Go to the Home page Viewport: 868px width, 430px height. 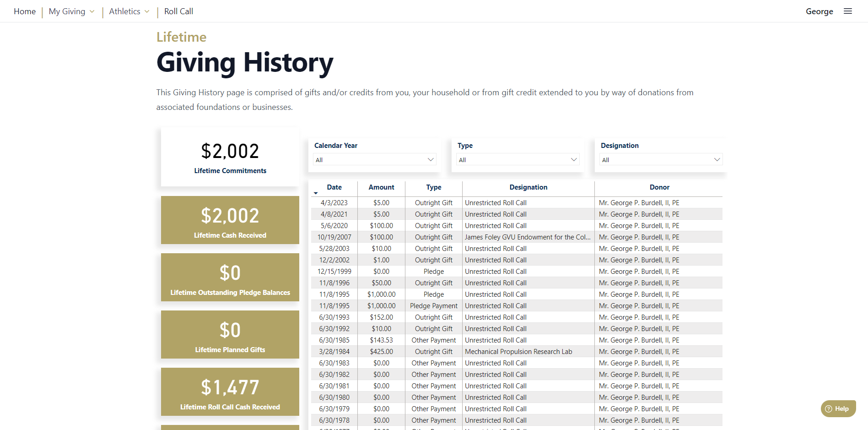click(x=25, y=11)
